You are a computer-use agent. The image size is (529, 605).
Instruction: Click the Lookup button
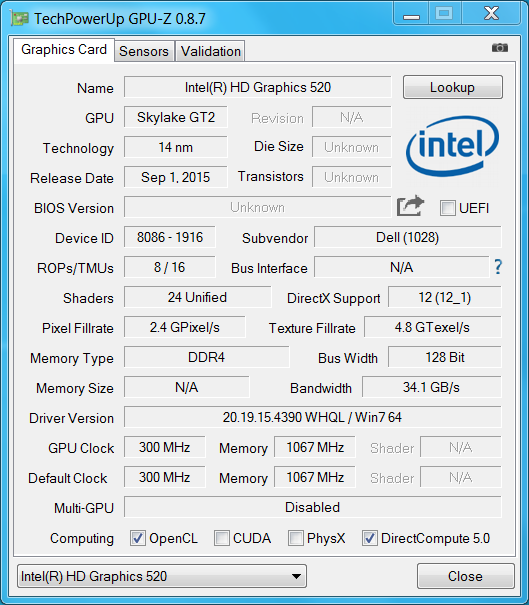pos(453,87)
